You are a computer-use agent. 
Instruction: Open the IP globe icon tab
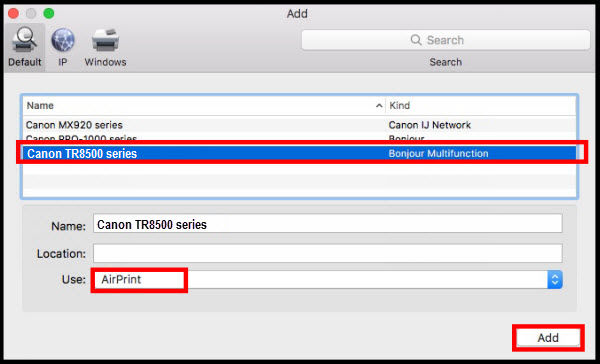(63, 40)
